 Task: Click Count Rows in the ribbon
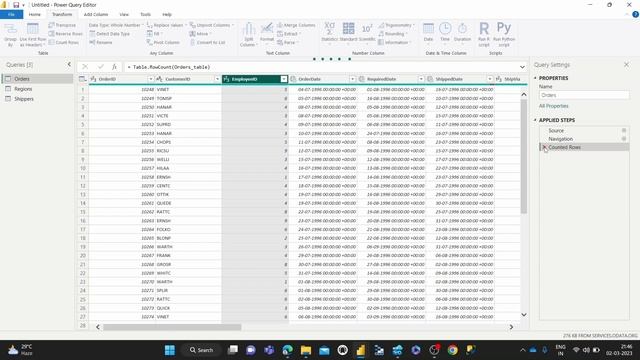pos(64,42)
